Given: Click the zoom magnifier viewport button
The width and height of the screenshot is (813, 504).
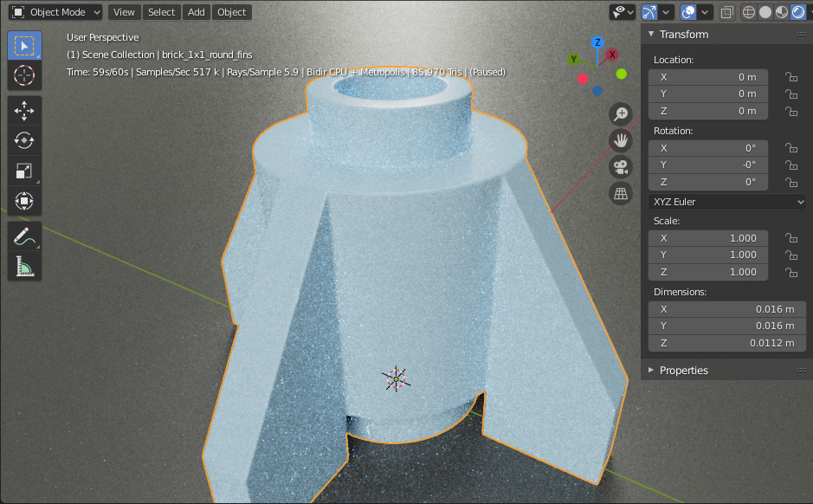Looking at the screenshot, I should 621,113.
